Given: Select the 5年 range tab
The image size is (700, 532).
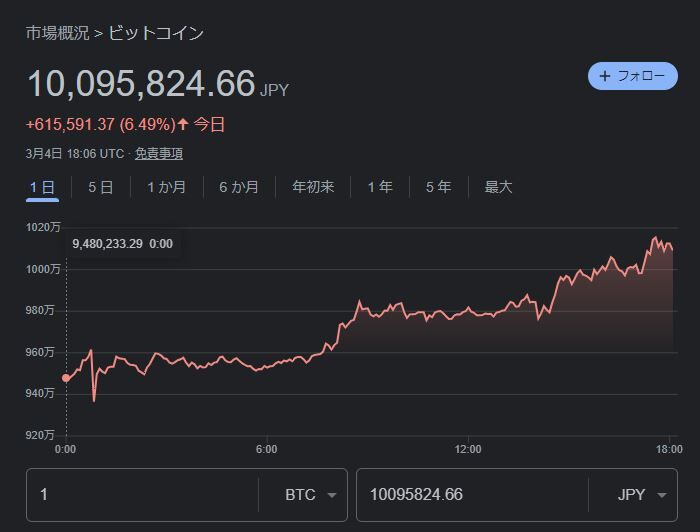Looking at the screenshot, I should click(438, 187).
